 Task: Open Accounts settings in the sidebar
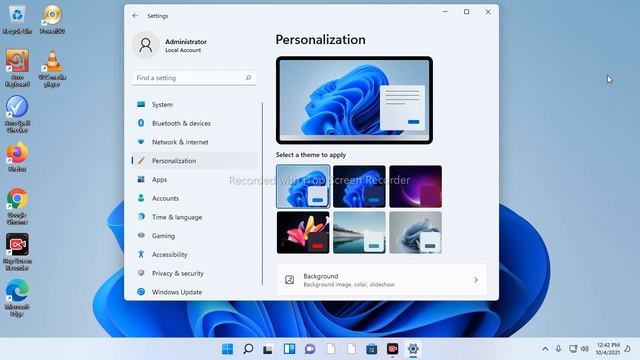[x=194, y=198]
